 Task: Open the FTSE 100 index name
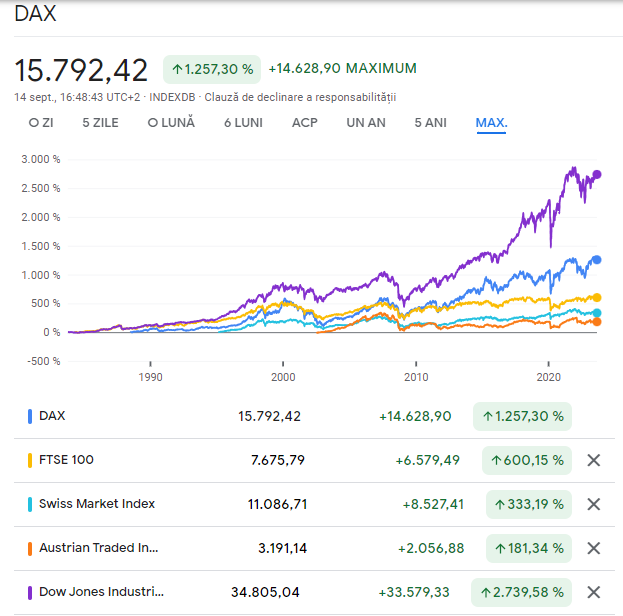click(66, 460)
